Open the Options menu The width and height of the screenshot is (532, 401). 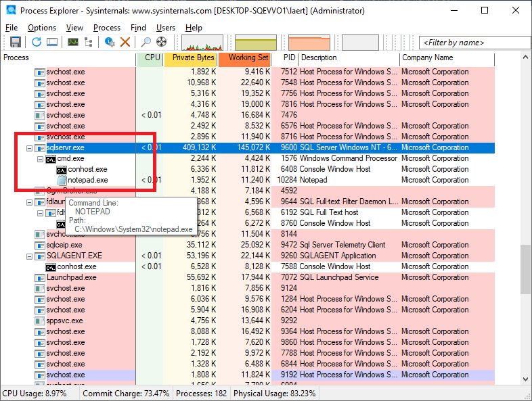point(42,28)
